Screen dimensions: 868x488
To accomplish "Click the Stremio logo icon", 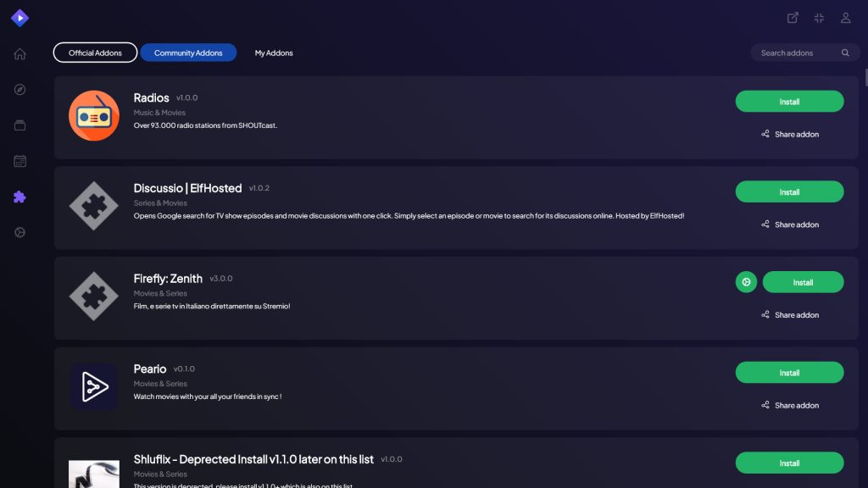I will (20, 18).
